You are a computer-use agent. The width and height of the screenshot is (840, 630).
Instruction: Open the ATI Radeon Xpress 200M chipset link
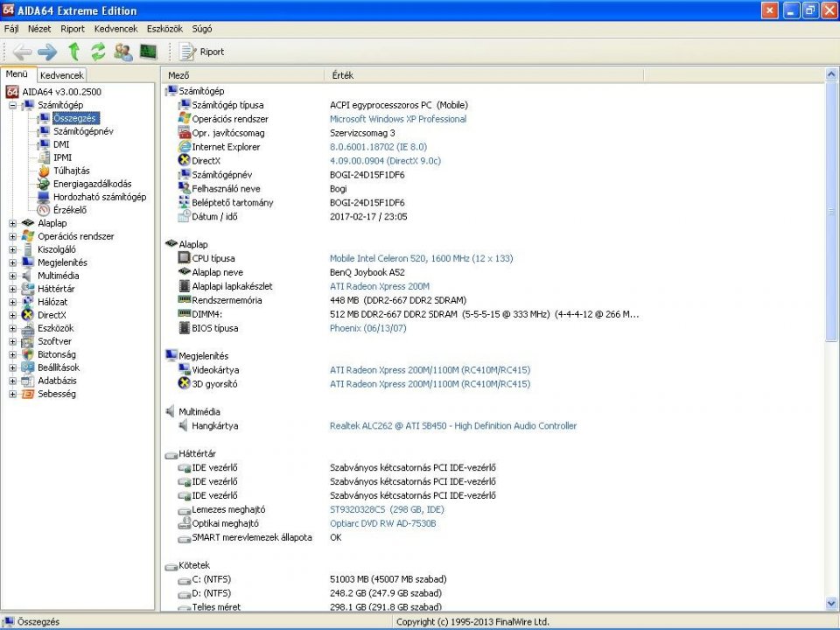379,286
